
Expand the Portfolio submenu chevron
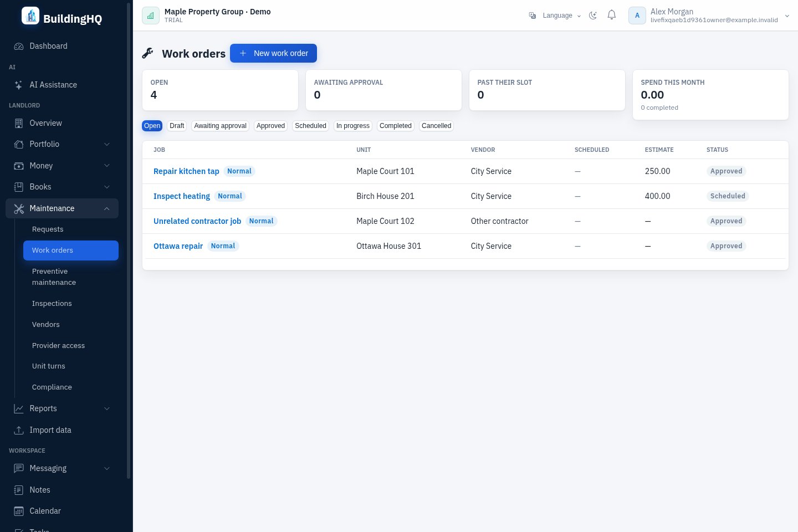[107, 144]
